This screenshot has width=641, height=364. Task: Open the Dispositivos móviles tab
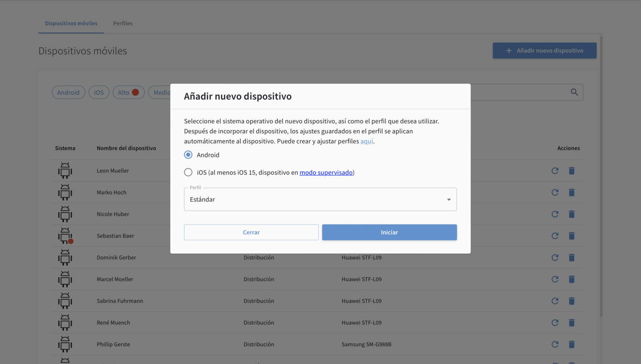71,23
